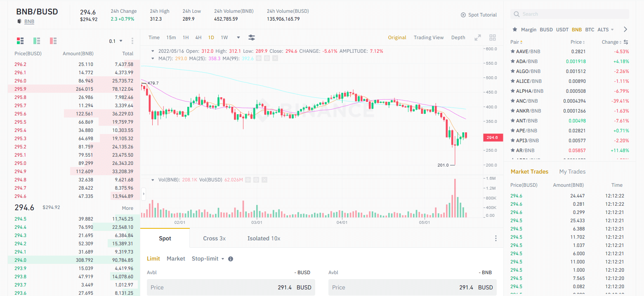The height and width of the screenshot is (296, 644).
Task: Select the 4H chart interval
Action: pos(198,38)
